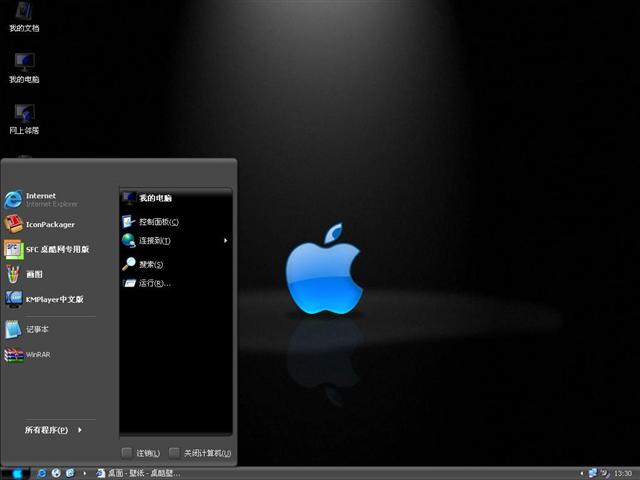Click the Apple logo Start button
640x480 pixels.
pos(16,473)
